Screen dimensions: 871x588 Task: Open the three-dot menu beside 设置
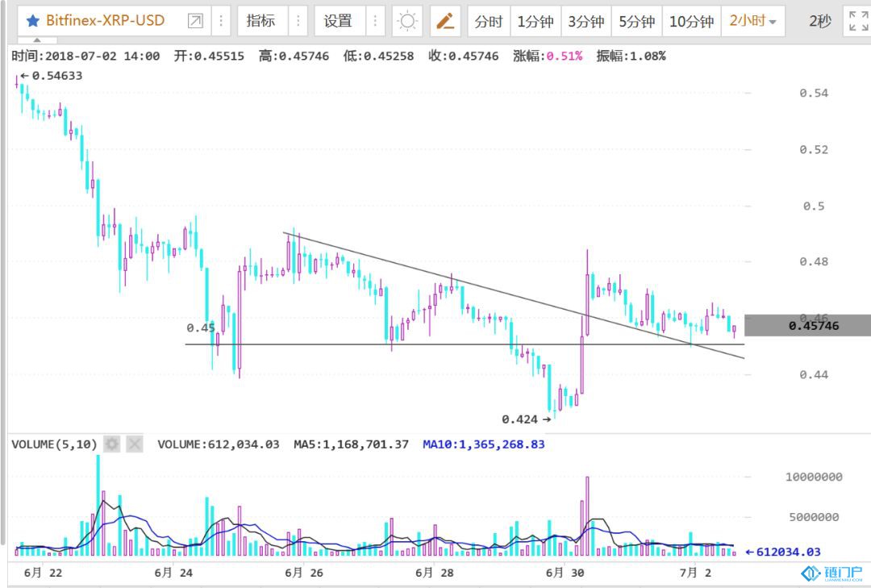click(x=375, y=21)
